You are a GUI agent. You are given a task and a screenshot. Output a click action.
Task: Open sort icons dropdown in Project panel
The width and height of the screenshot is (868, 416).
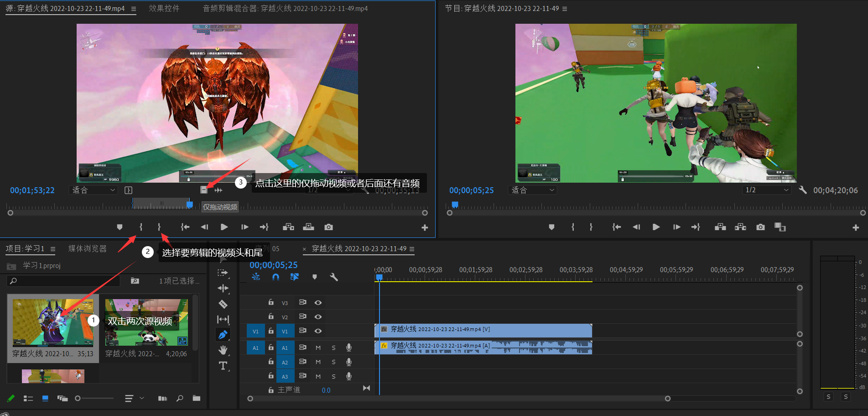pos(134,399)
